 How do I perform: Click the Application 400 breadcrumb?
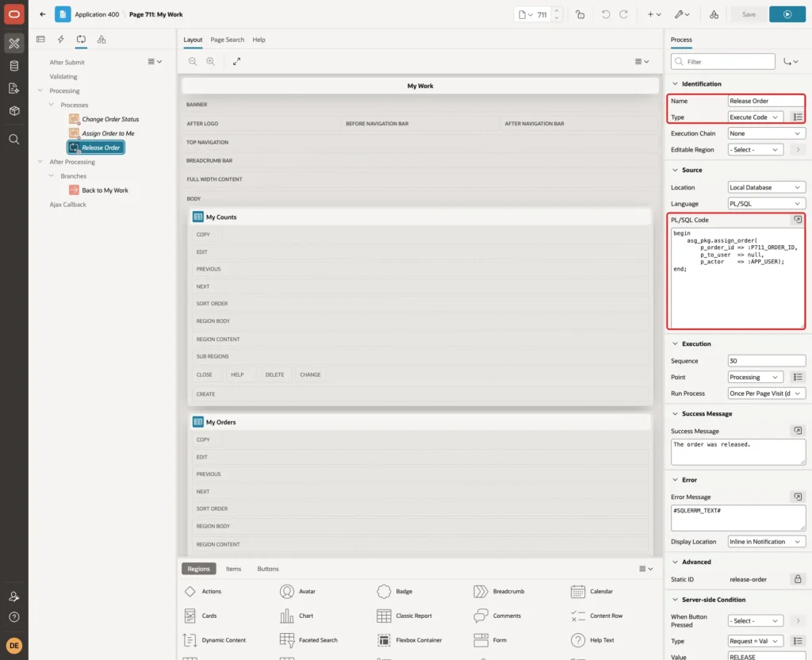click(x=97, y=14)
